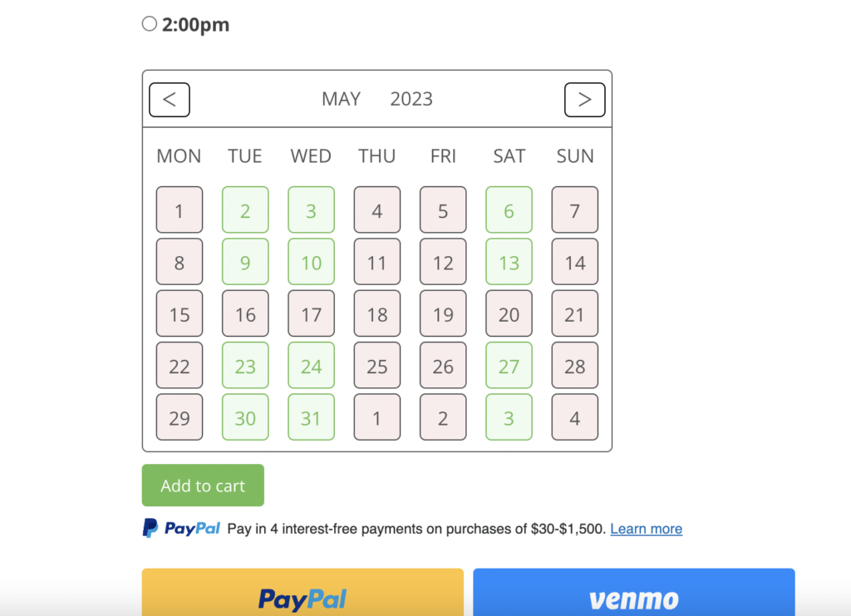
Task: Pay with the yellow PayPal button
Action: tap(303, 597)
